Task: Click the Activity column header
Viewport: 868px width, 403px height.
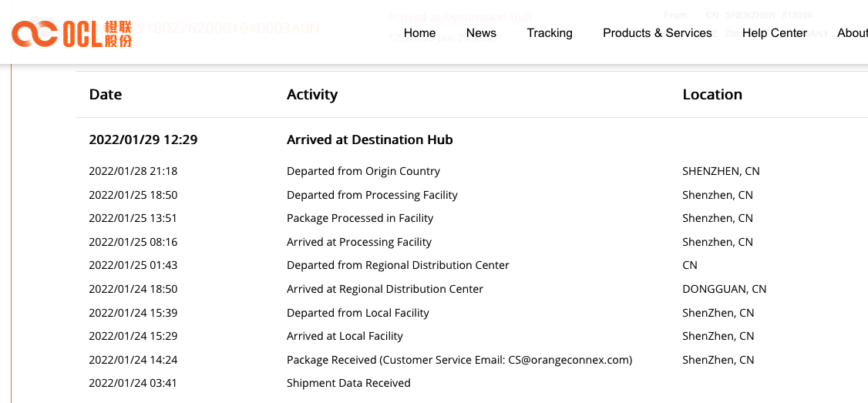Action: [312, 95]
